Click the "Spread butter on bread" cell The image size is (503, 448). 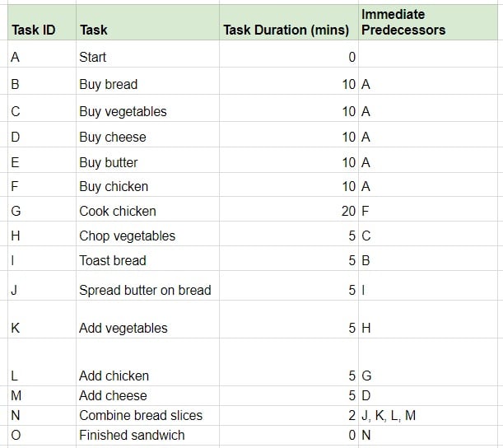point(145,290)
